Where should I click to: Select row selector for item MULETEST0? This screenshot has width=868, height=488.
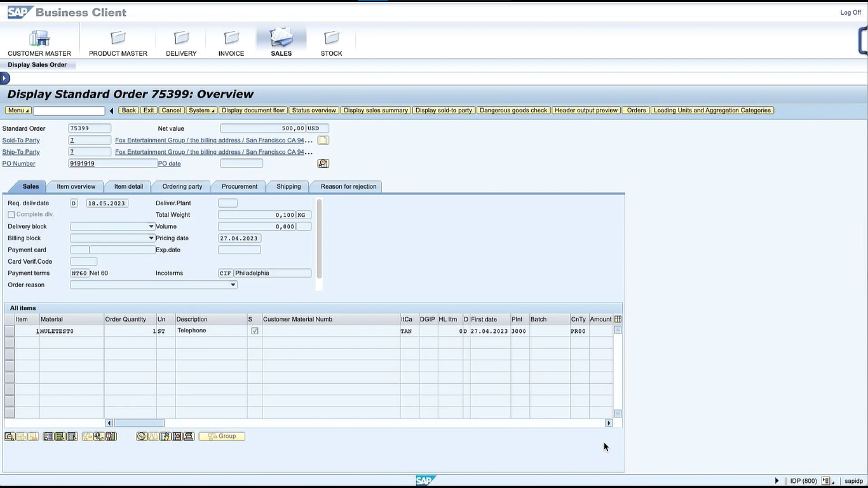(10, 331)
